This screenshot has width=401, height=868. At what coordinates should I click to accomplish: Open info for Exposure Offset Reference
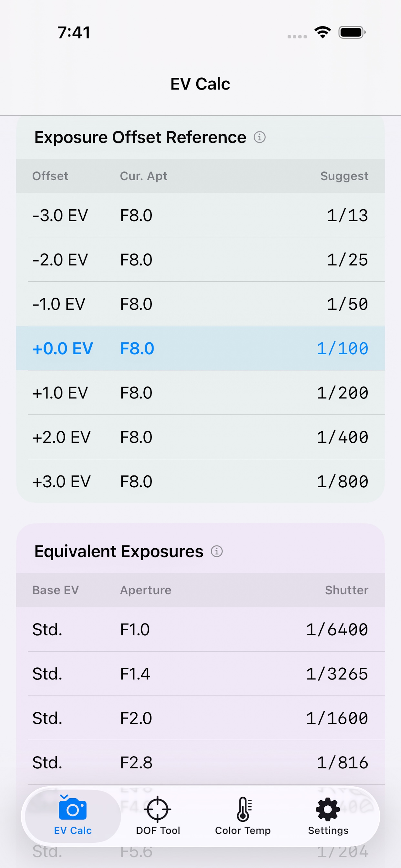coord(260,137)
